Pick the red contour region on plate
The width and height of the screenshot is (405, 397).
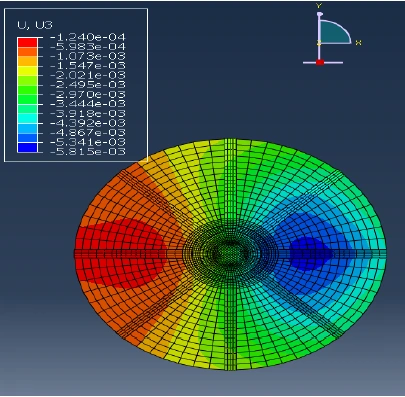(120, 253)
